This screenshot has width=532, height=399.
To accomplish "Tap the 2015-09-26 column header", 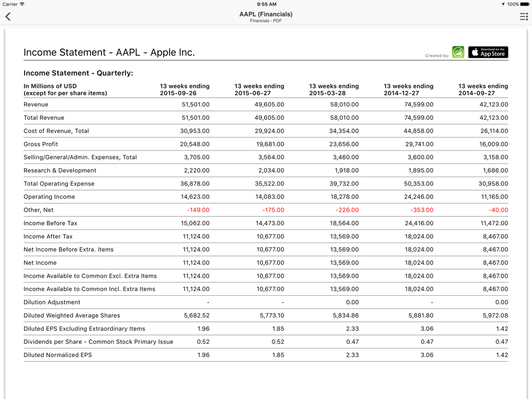I will (185, 89).
